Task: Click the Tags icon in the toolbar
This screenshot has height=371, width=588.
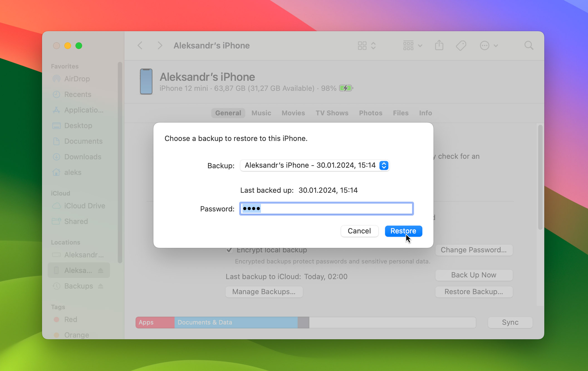Action: (461, 45)
